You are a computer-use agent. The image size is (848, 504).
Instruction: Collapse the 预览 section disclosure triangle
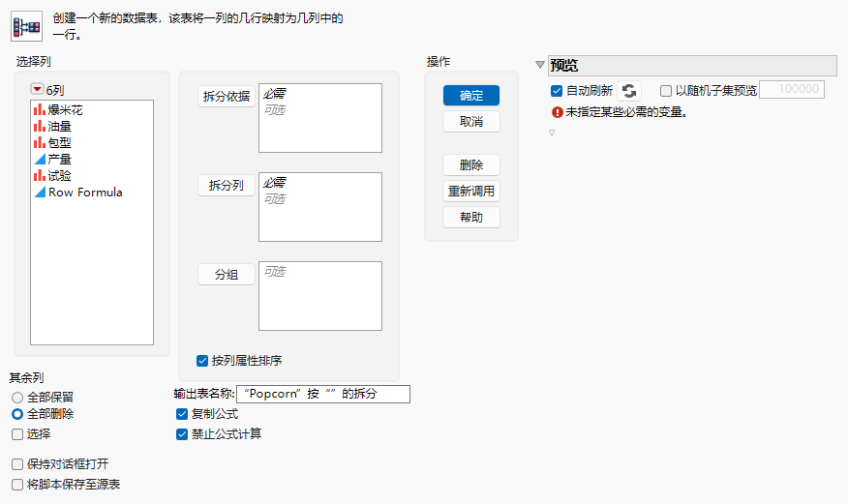click(540, 65)
